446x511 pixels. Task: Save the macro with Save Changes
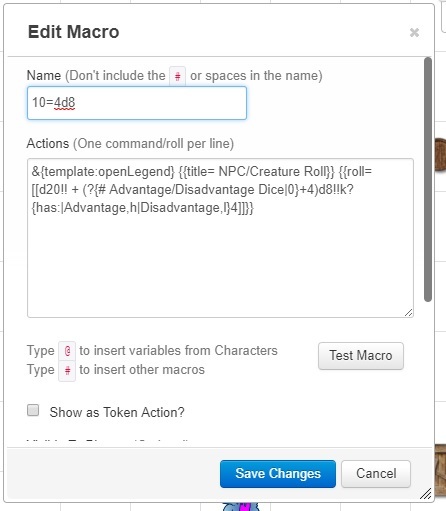click(278, 474)
